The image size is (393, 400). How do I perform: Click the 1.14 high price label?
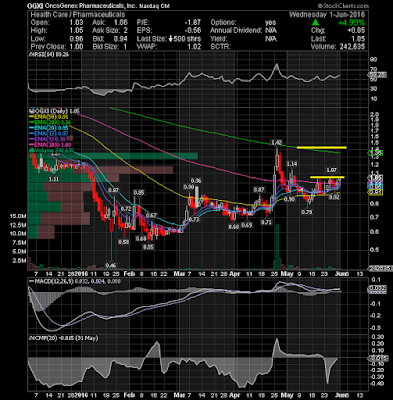click(x=292, y=164)
